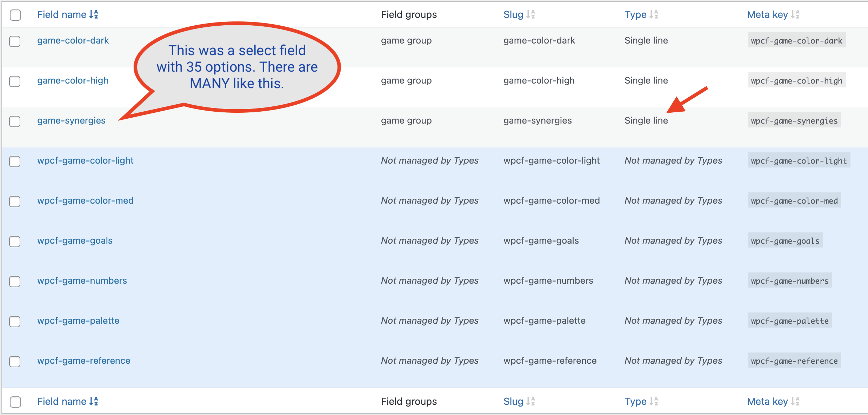Click the Field name sort icon in footer row
Viewport: 868px width, 415px height.
pos(94,401)
